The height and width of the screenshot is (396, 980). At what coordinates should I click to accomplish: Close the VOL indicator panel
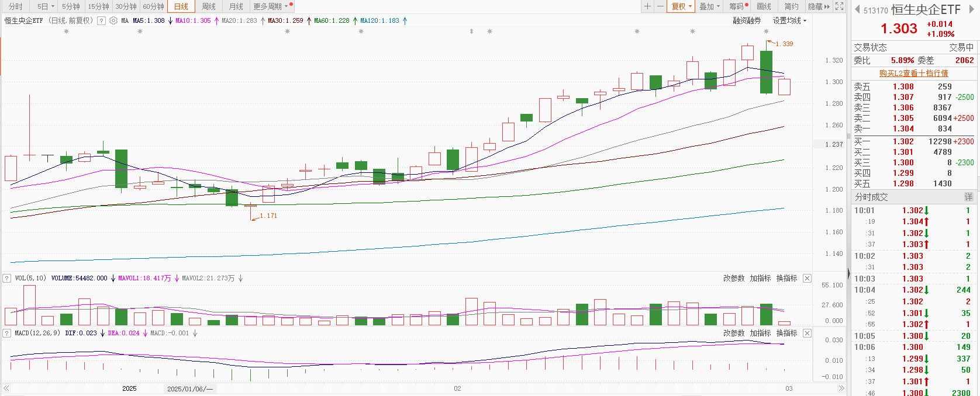pos(807,278)
